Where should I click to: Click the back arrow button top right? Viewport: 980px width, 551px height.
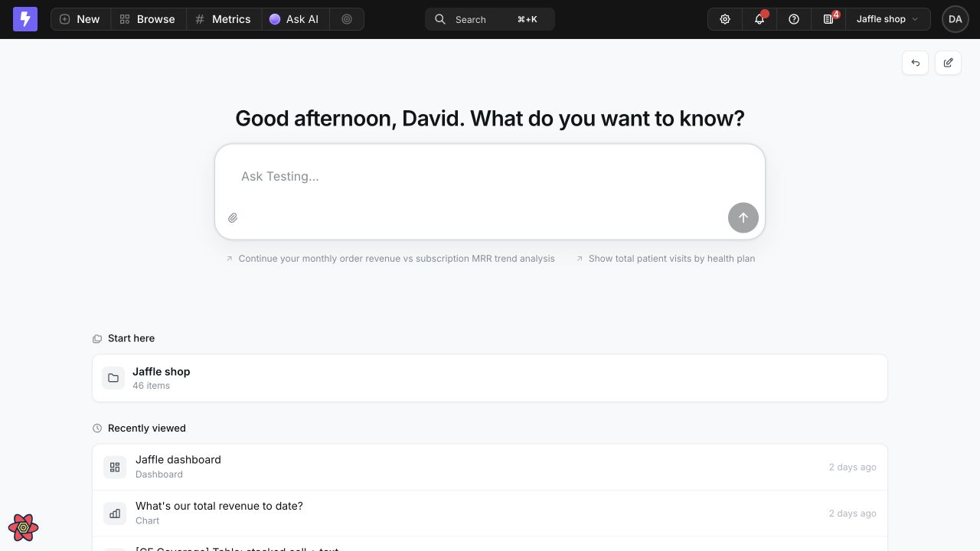pos(916,63)
